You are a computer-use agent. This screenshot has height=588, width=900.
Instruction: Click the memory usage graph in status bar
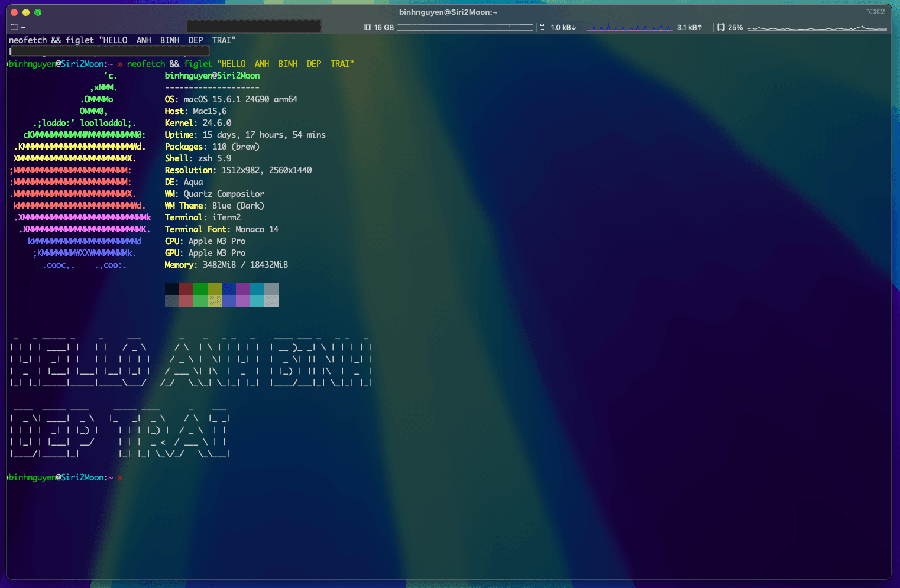[x=465, y=27]
